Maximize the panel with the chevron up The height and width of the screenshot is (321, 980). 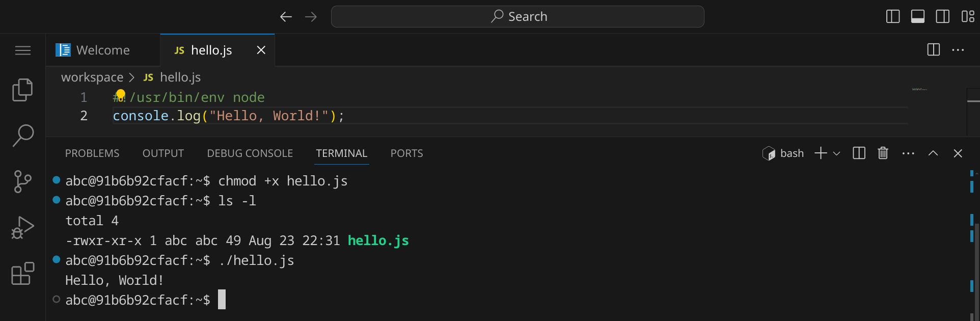click(x=933, y=153)
